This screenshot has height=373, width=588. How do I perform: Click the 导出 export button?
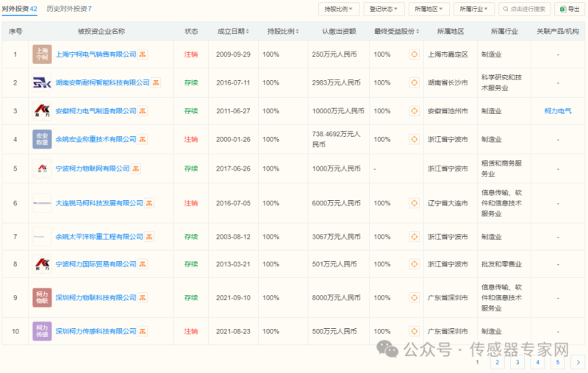coord(570,10)
